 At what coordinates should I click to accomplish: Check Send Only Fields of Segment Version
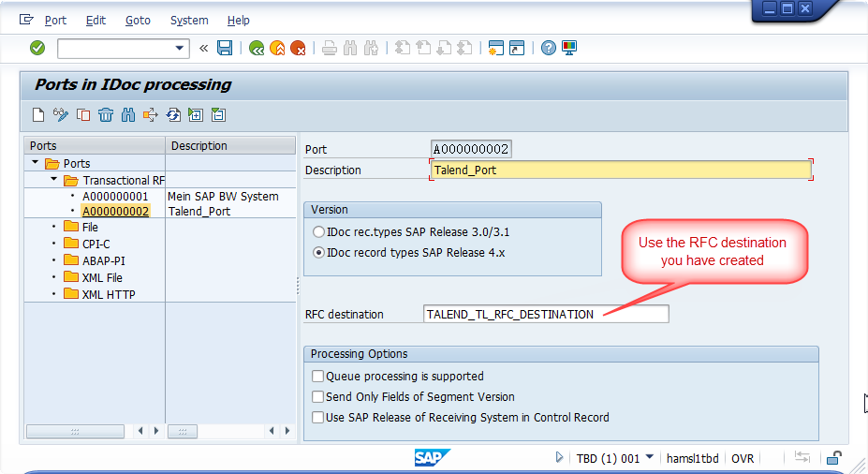click(318, 396)
